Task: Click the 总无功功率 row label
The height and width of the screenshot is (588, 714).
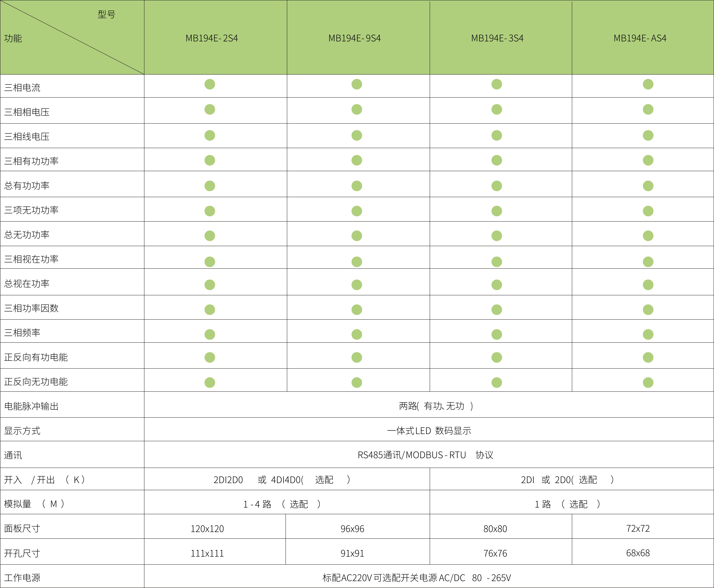Action: 27,235
